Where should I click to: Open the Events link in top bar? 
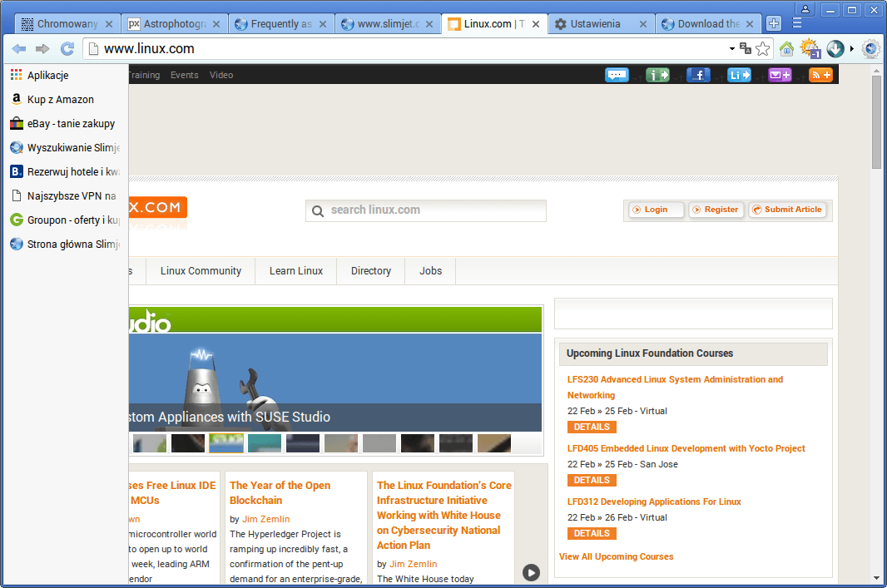[185, 75]
